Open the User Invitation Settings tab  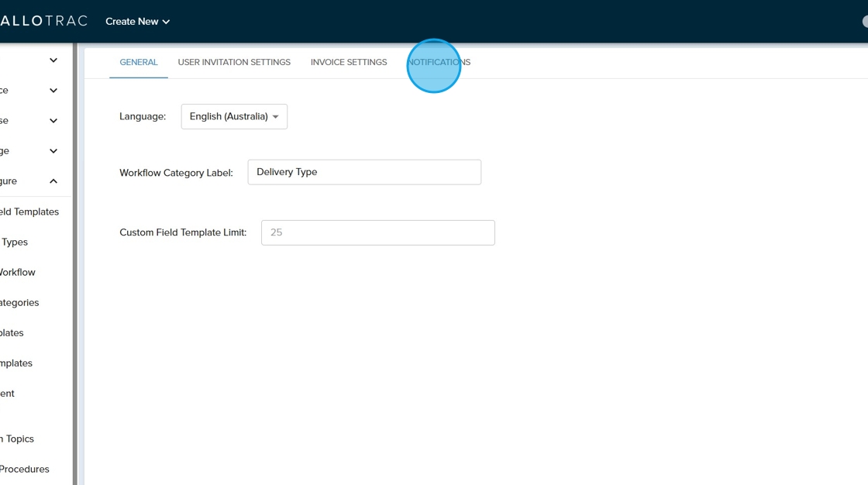[x=234, y=62]
